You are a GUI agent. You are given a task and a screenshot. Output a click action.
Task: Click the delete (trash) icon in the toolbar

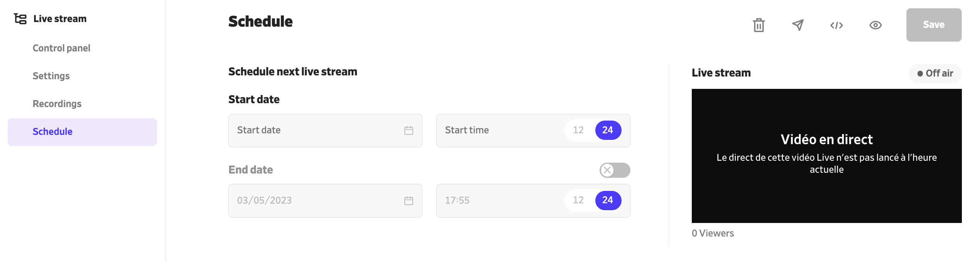pyautogui.click(x=759, y=25)
